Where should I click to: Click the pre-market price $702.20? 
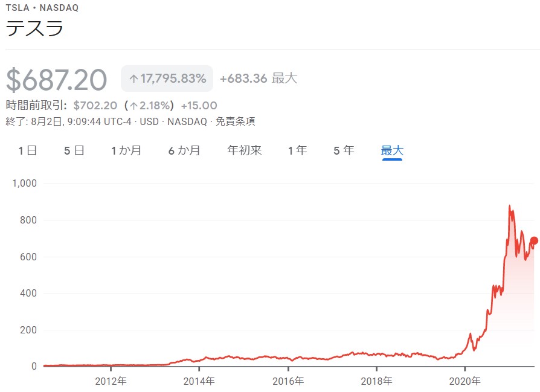[x=95, y=106]
